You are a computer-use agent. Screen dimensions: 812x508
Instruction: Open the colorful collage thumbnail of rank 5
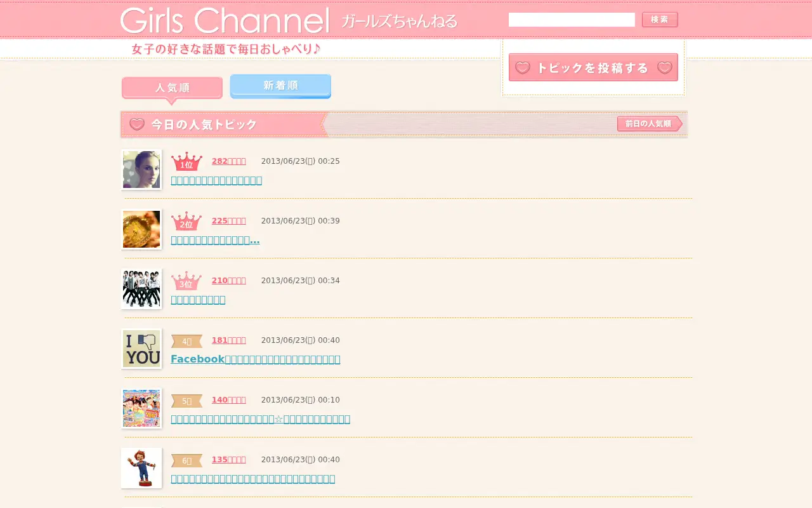(141, 408)
